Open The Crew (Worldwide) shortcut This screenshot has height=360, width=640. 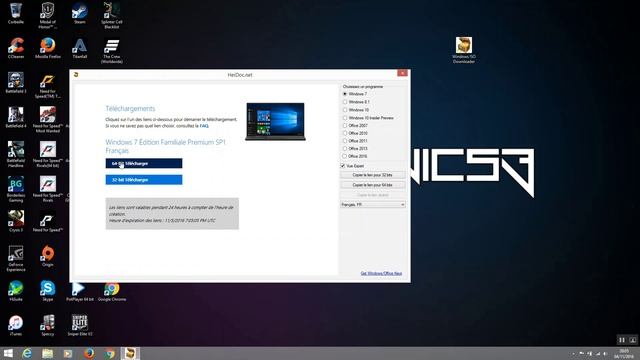click(111, 51)
